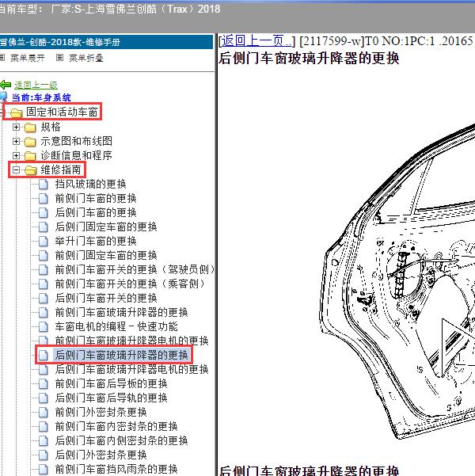Image resolution: width=475 pixels, height=476 pixels.
Task: Open 前侧门车窗挡风雨条的更换 page
Action: click(116, 470)
